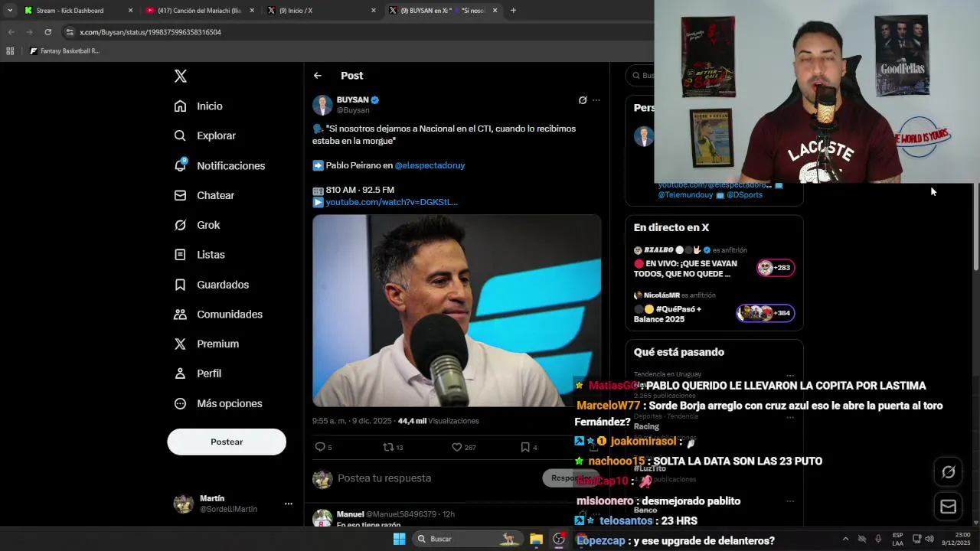The width and height of the screenshot is (980, 551).
Task: Click the address bar URL
Action: [150, 32]
